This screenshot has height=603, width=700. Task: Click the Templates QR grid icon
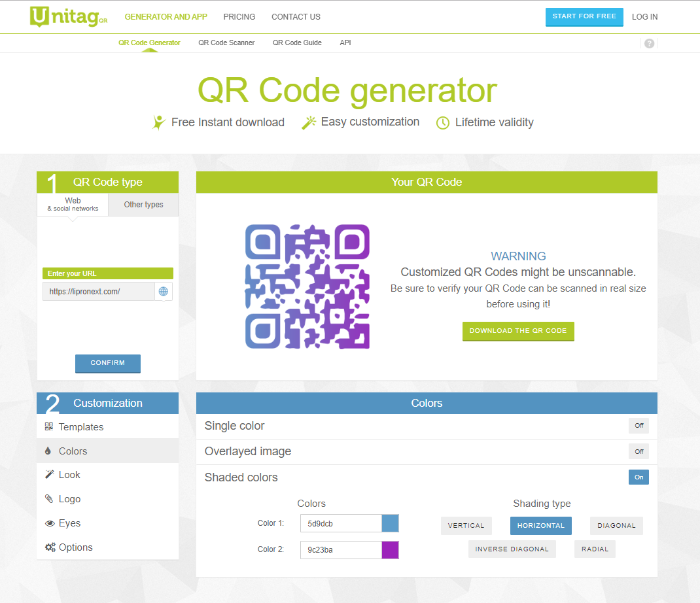click(49, 426)
